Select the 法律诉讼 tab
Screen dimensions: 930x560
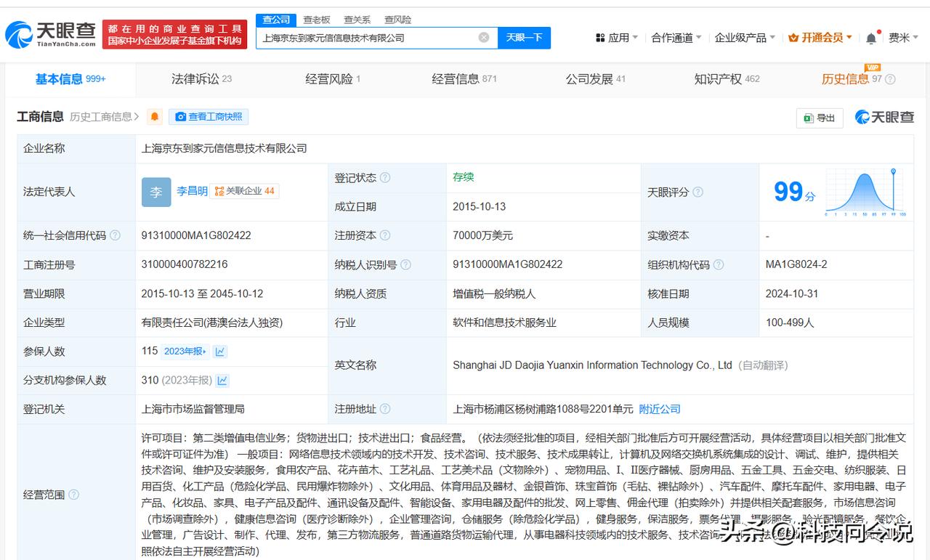201,79
